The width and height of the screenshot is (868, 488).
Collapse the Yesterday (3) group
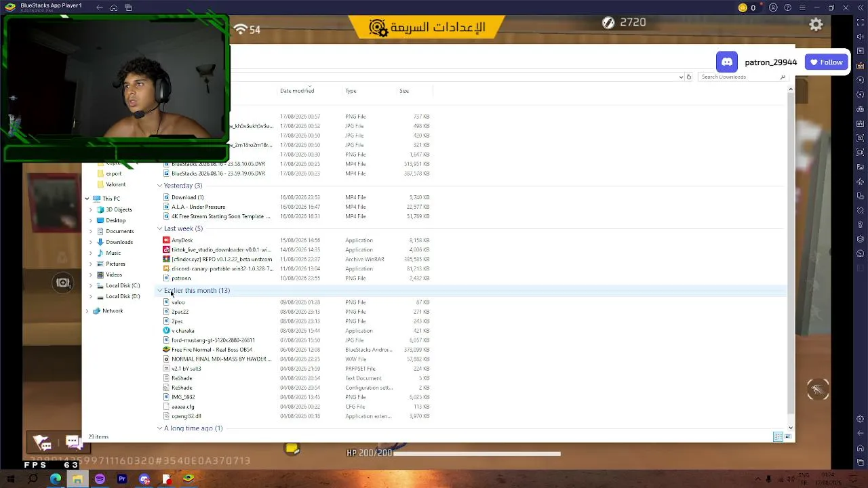(160, 185)
